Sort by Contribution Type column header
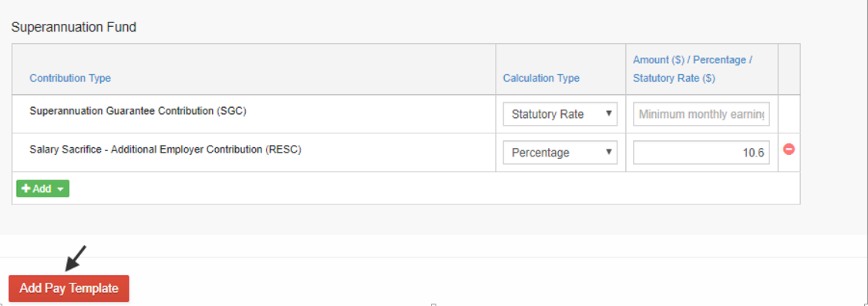The image size is (868, 306). click(x=70, y=78)
